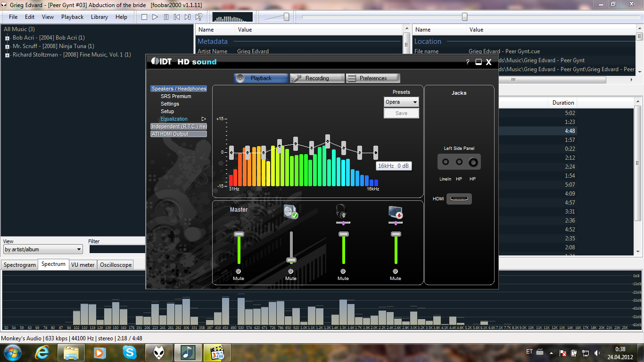Expand Bob Acri - [2004] Bob Acri node
This screenshot has height=362, width=644.
[x=7, y=38]
